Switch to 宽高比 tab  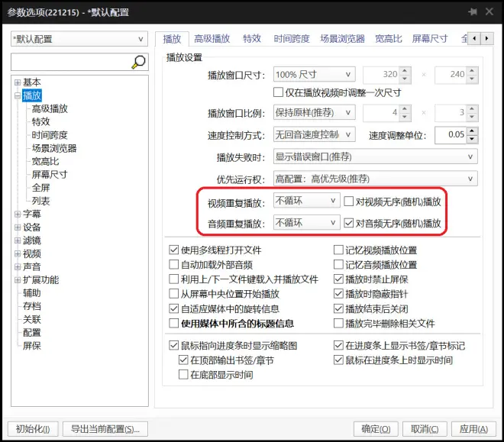click(388, 39)
